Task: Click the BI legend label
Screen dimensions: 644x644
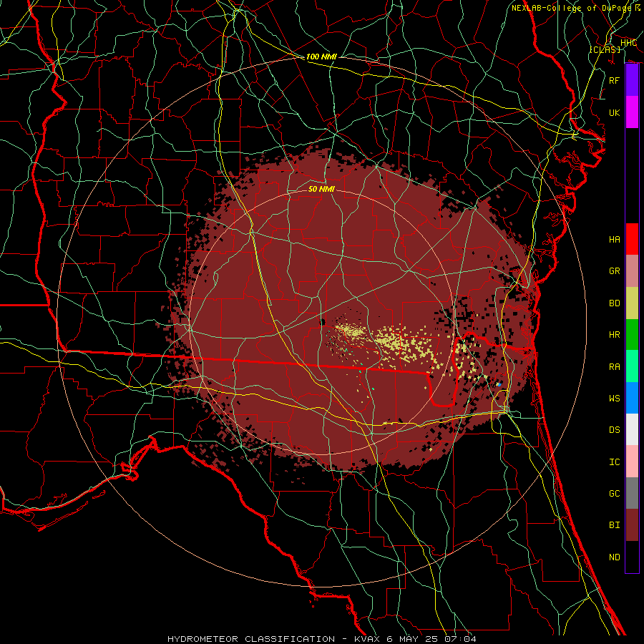Action: click(614, 525)
